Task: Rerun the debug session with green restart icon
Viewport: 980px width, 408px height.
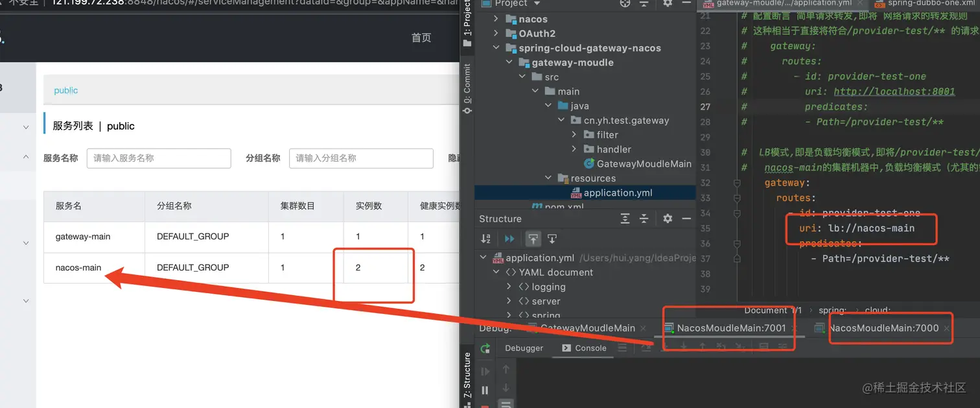Action: (x=485, y=348)
